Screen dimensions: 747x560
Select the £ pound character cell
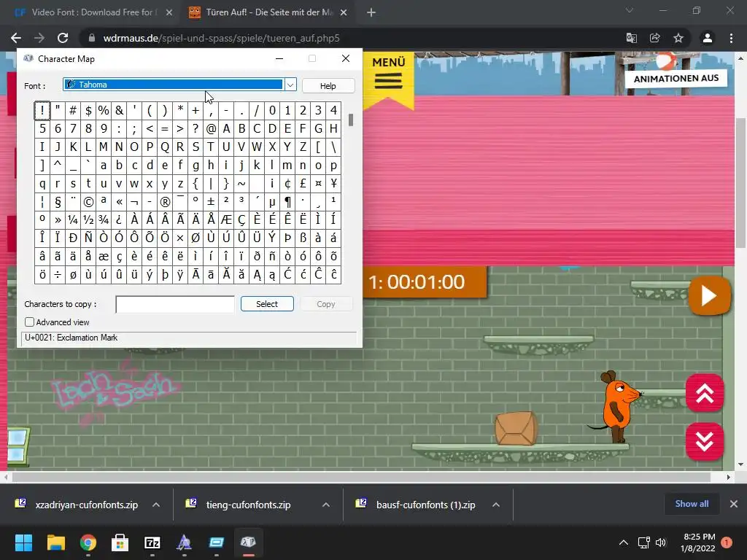[x=303, y=183]
